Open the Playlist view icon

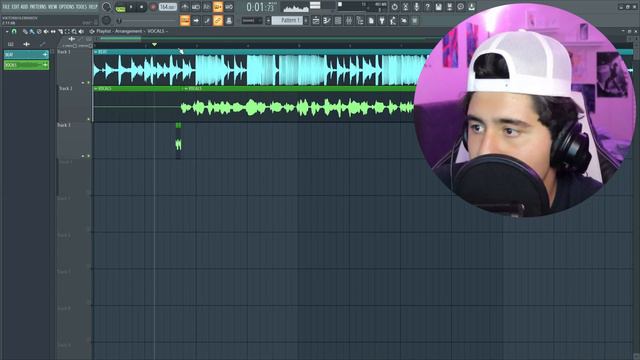[x=316, y=20]
